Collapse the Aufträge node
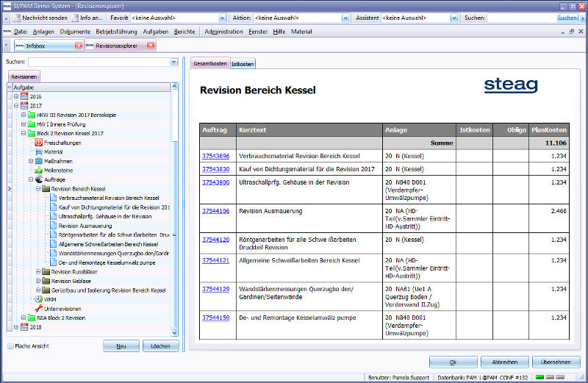 click(x=31, y=179)
